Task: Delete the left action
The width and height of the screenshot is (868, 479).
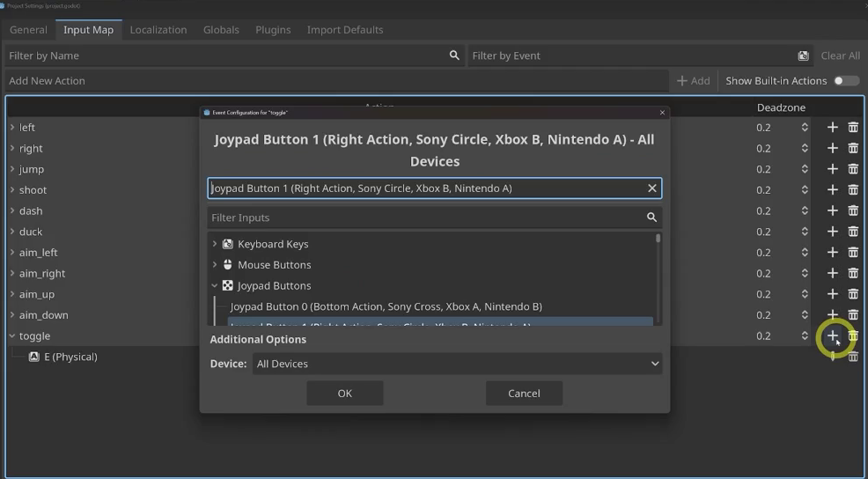Action: click(853, 128)
